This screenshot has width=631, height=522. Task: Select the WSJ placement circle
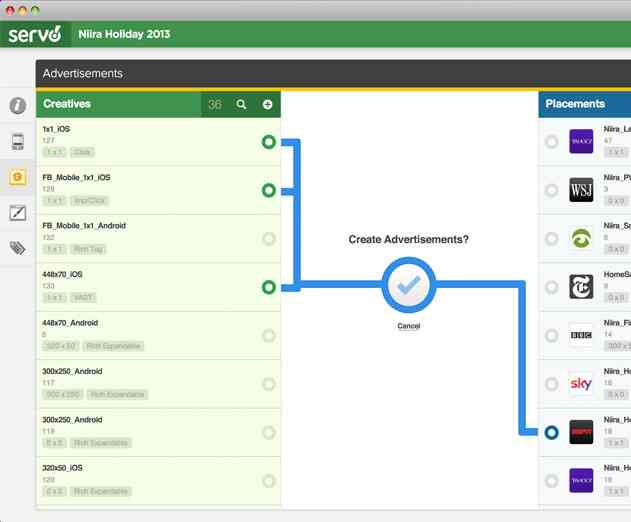point(551,190)
